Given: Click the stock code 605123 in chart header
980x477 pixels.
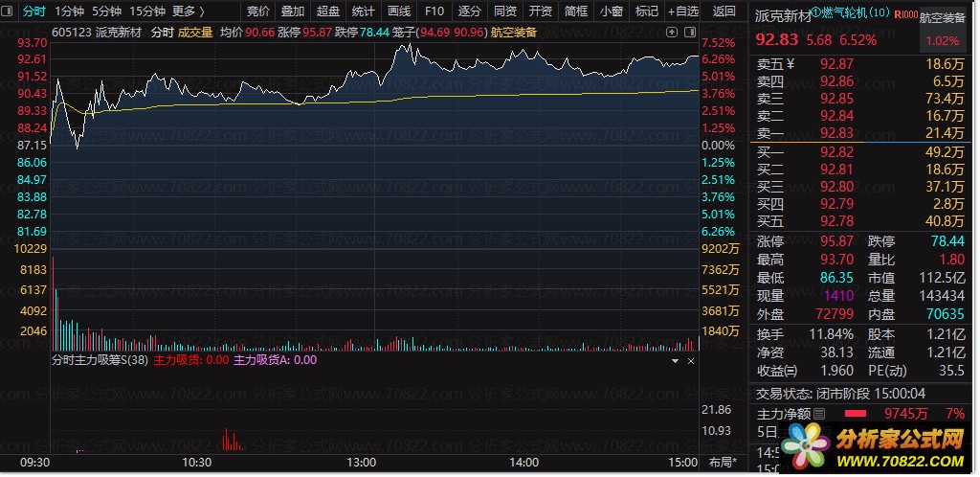Looking at the screenshot, I should 70,33.
